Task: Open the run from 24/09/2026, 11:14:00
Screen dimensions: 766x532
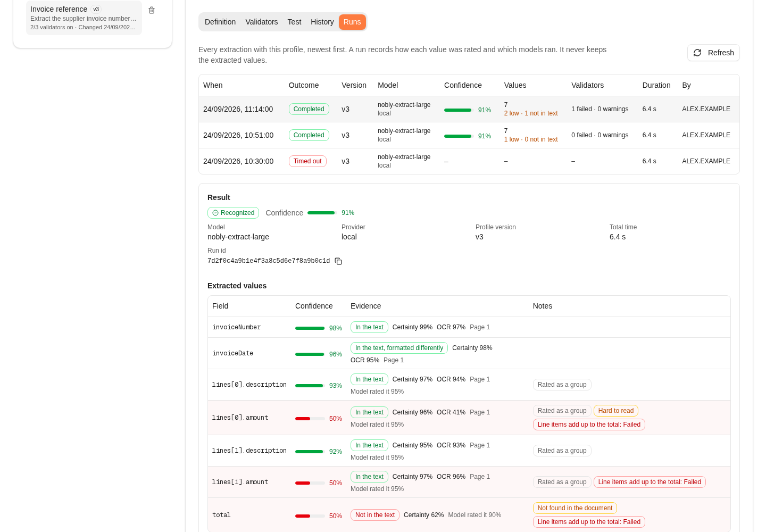Action: point(469,109)
